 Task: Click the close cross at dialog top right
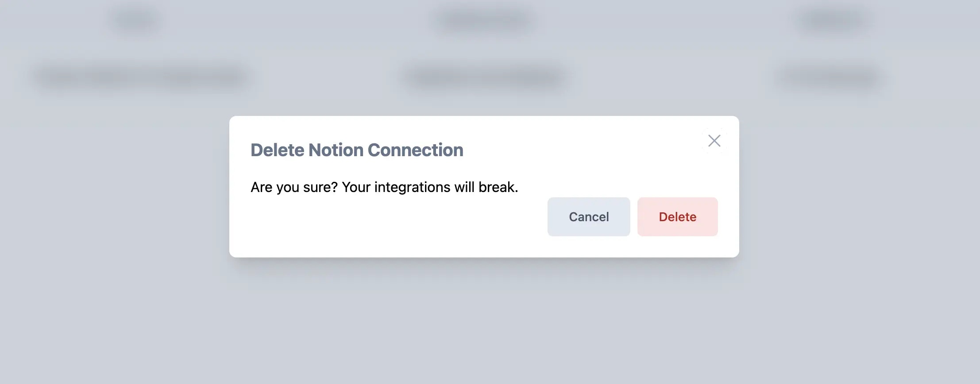[x=714, y=141]
